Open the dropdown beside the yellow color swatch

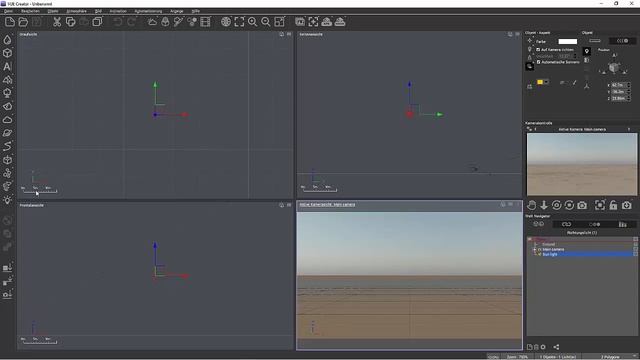click(x=546, y=82)
